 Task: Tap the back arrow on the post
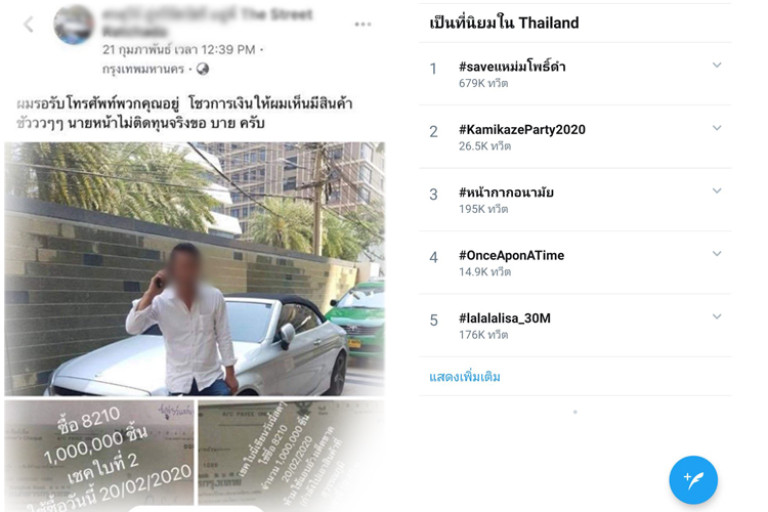[28, 24]
